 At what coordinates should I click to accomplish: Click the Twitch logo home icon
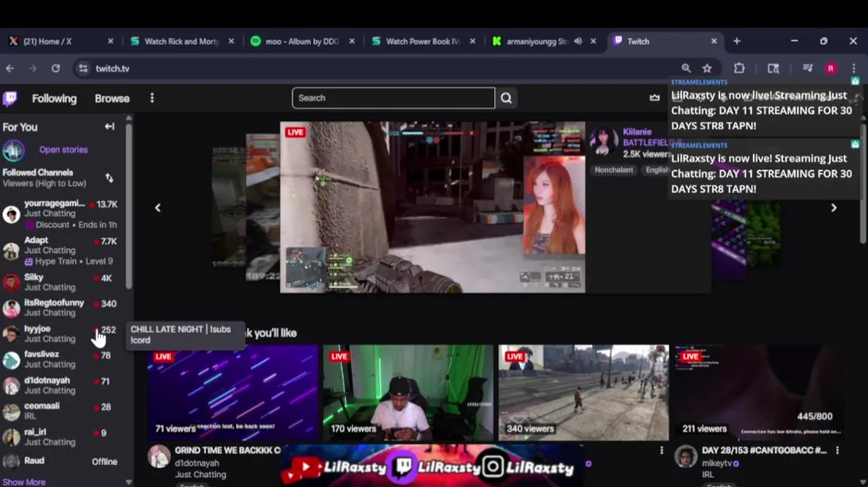pos(10,99)
